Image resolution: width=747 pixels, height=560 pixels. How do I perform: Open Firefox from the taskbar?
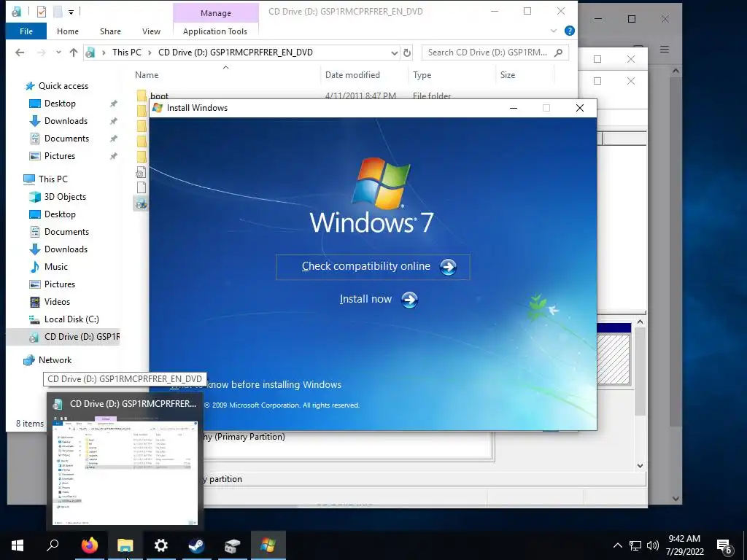[89, 545]
